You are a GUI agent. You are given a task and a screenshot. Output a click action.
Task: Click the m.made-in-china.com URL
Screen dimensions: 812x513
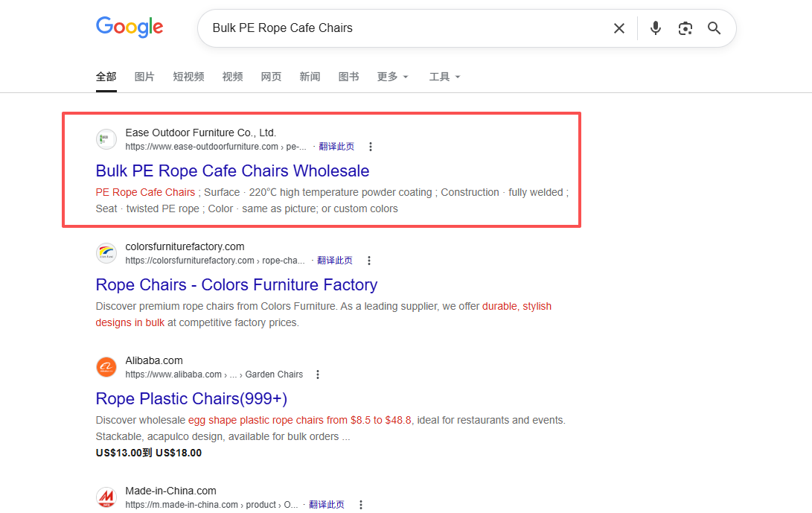[x=211, y=505]
